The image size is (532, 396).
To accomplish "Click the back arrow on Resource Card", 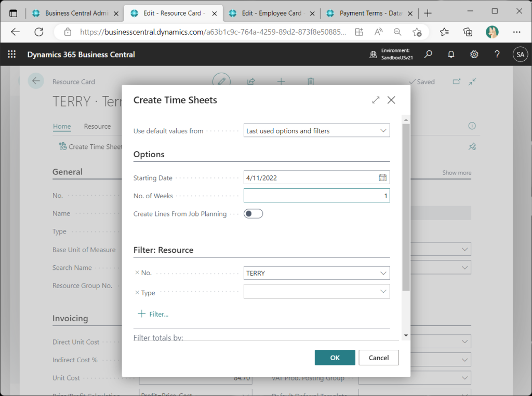I will coord(36,81).
